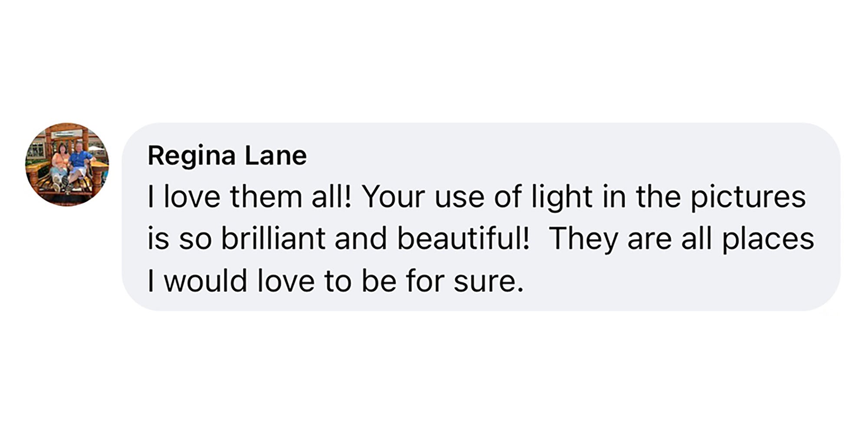Click the word "light" in the comment
Screen dimensions: 868x434
point(562,197)
